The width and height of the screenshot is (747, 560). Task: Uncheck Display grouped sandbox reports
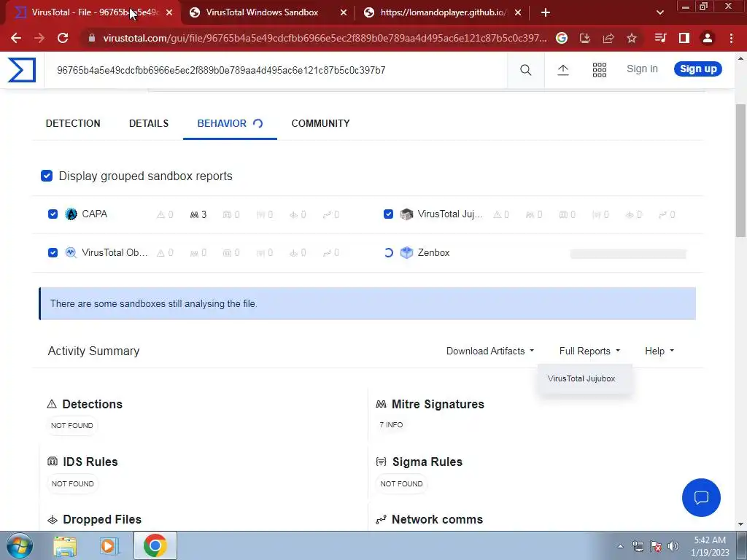[x=47, y=176]
